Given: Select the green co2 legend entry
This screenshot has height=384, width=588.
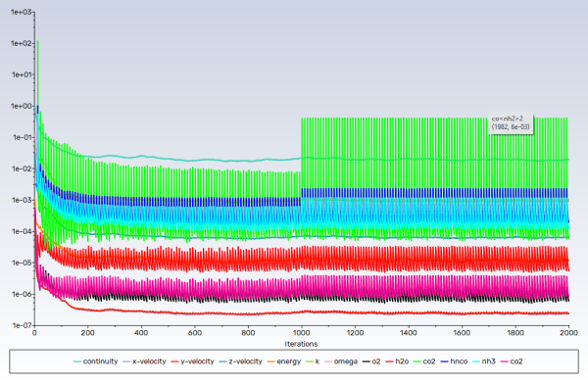Looking at the screenshot, I should point(424,361).
